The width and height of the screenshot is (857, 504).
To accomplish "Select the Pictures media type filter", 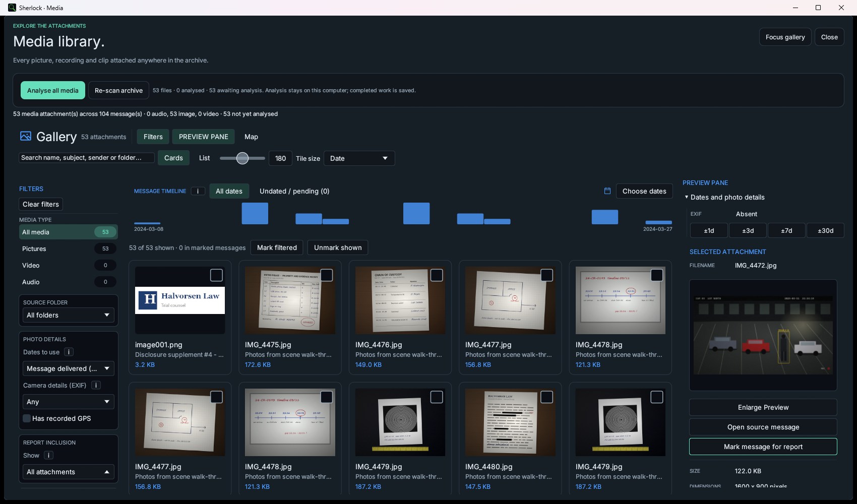I will [68, 248].
